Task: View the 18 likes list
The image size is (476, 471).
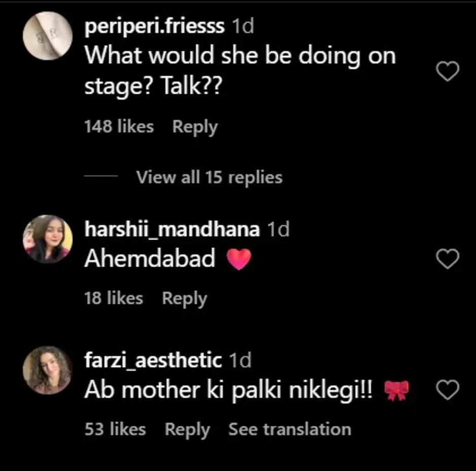Action: (114, 299)
